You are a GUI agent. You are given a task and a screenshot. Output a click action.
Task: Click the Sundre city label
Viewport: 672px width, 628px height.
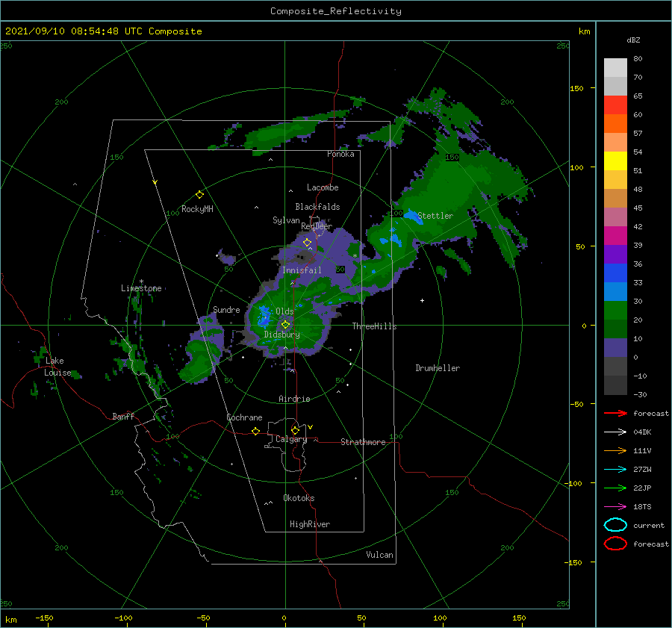coord(226,309)
